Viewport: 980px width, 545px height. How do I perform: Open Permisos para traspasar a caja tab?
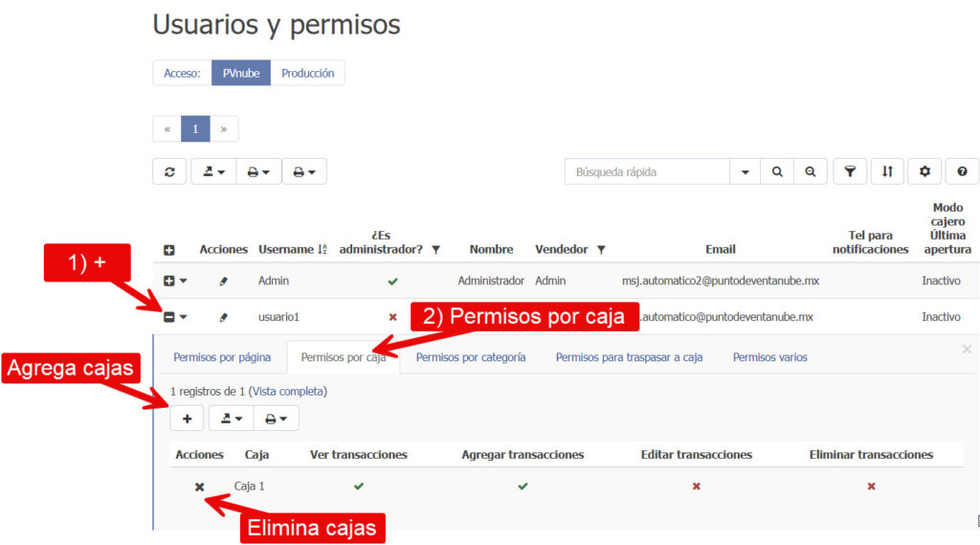coord(629,357)
